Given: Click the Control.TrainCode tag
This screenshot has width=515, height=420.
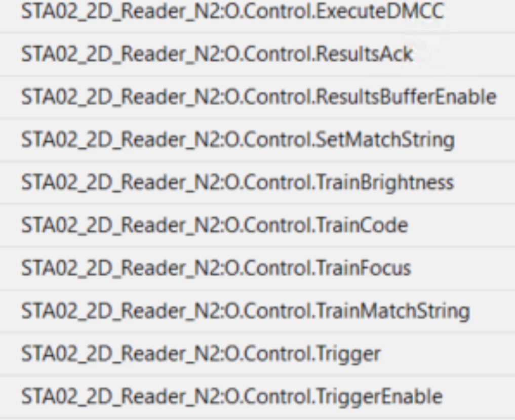Looking at the screenshot, I should click(x=214, y=225).
